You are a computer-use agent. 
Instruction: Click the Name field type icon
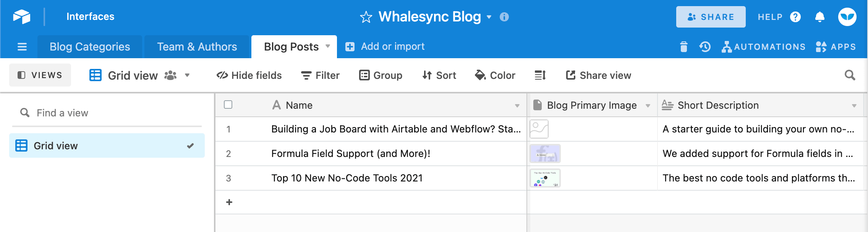click(277, 105)
